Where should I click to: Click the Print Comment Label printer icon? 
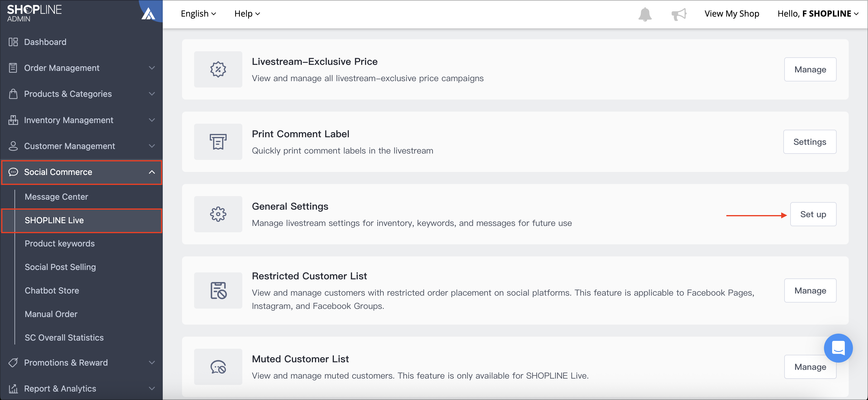point(218,142)
